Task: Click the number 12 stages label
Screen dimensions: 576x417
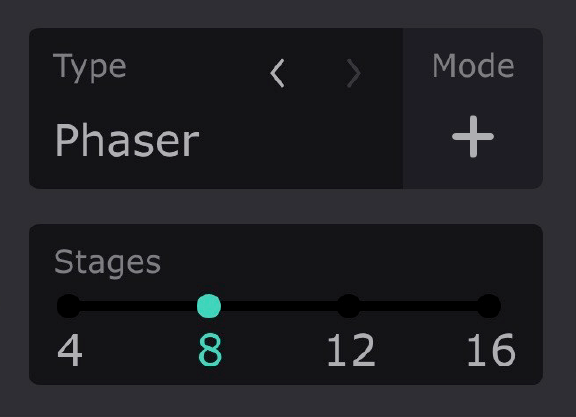Action: pyautogui.click(x=351, y=350)
